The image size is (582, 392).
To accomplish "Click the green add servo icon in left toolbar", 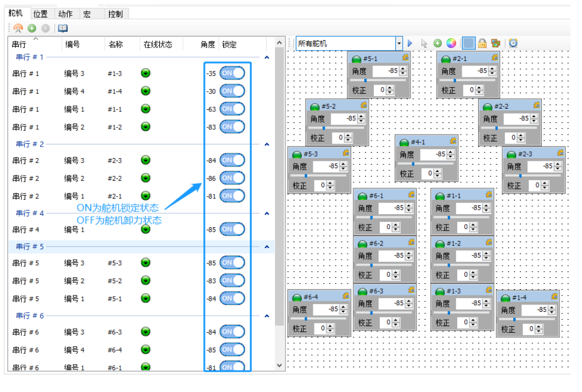I will click(32, 29).
